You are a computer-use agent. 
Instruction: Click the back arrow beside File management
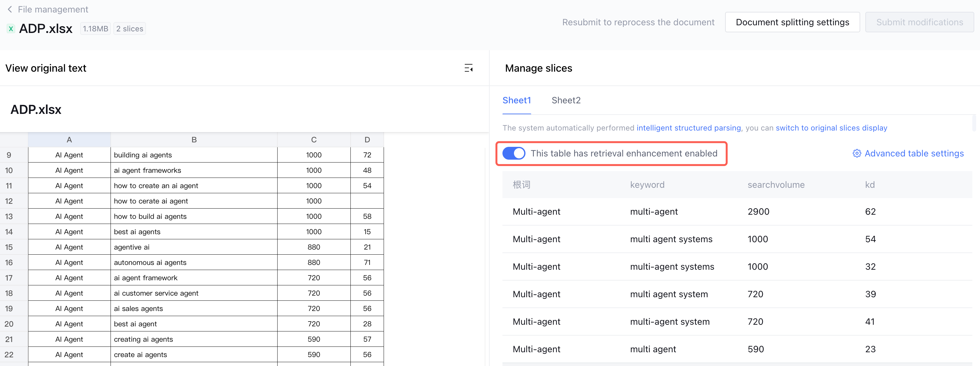click(10, 10)
